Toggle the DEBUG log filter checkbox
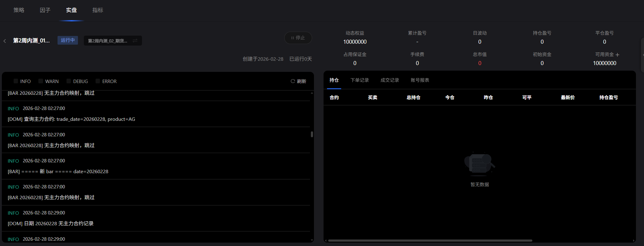The height and width of the screenshot is (246, 644). [69, 81]
